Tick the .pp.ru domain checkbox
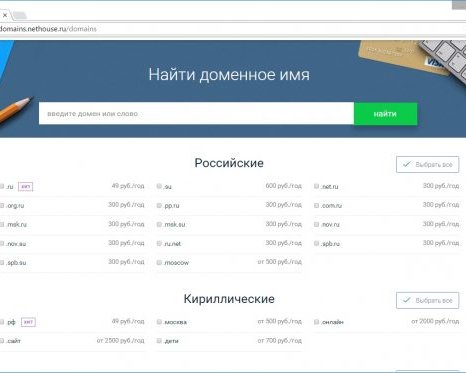 pyautogui.click(x=159, y=205)
